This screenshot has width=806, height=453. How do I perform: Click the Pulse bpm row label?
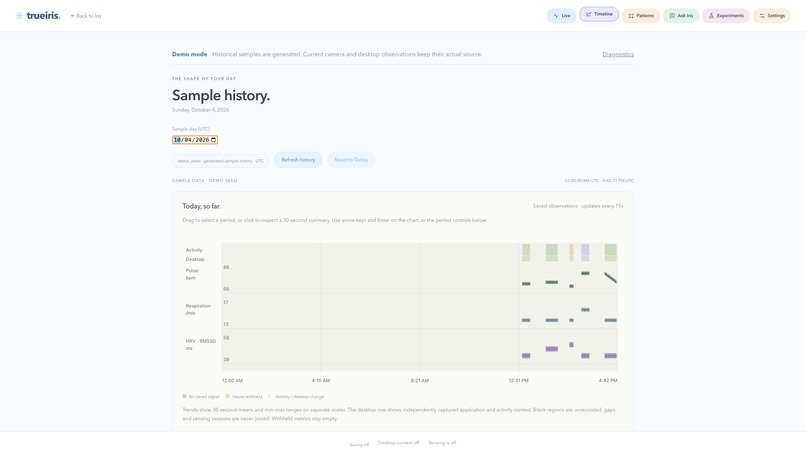pos(192,274)
